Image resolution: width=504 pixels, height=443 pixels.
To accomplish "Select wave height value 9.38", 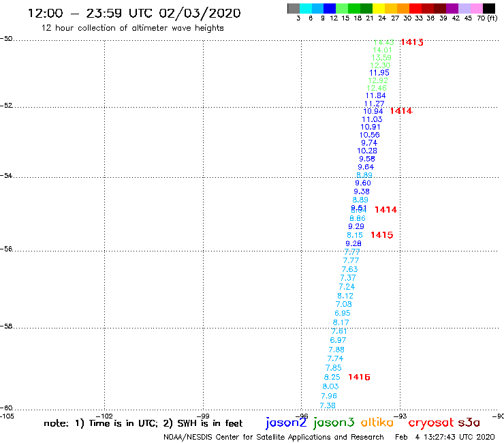I will point(362,192).
